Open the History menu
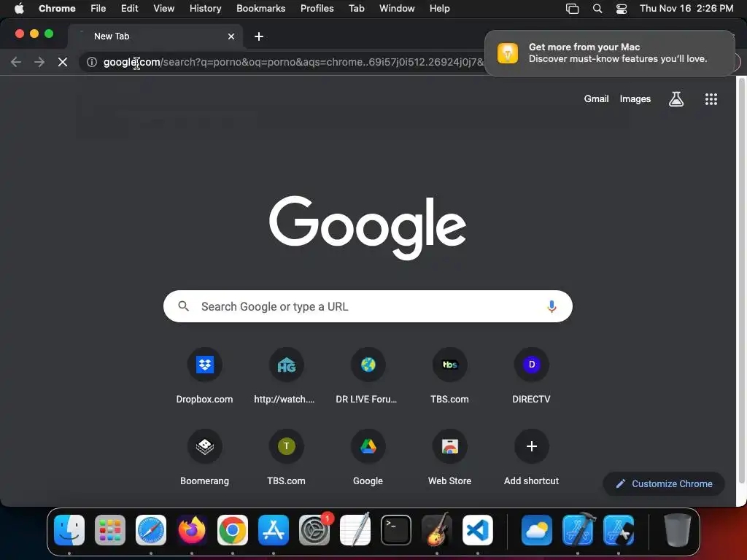The image size is (747, 560). (205, 8)
